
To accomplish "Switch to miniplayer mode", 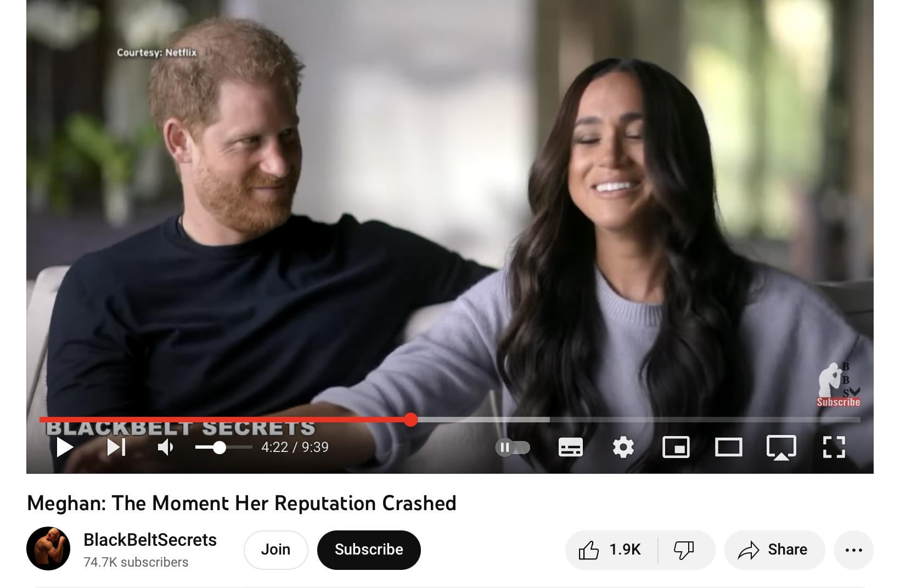I will tap(676, 448).
